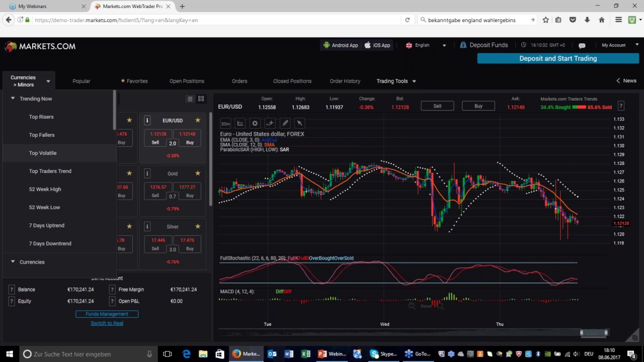Viewport: 644px width, 362px height.
Task: Switch to the Open Positions tab
Action: (x=187, y=81)
